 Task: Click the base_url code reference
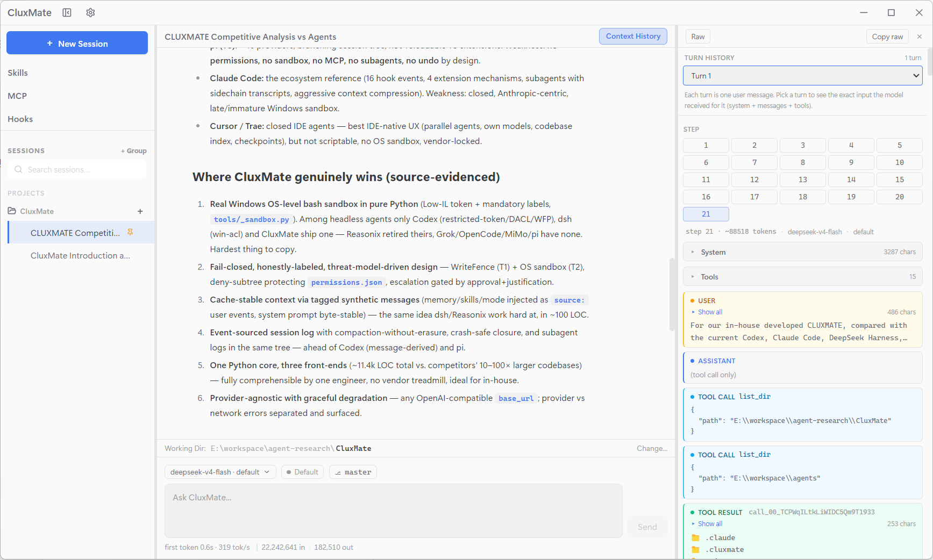(516, 398)
